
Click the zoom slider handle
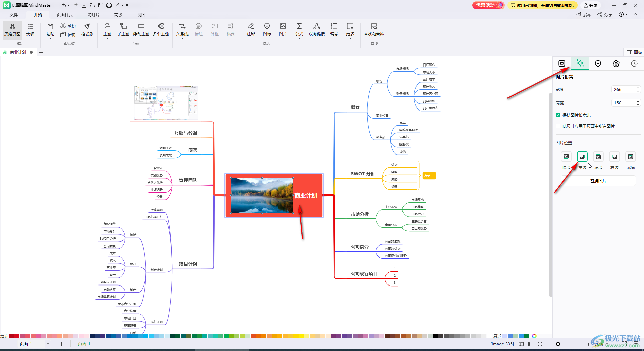(558, 344)
